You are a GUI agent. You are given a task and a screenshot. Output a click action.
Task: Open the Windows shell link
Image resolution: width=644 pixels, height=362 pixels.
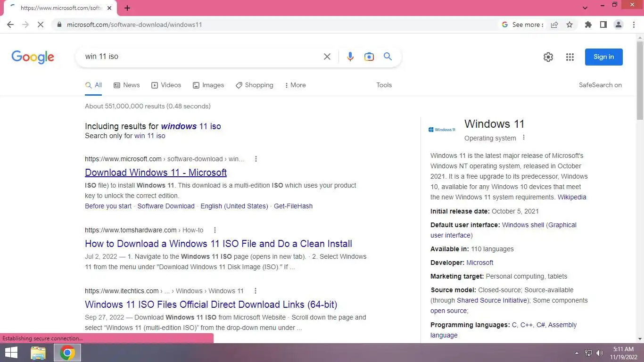(523, 225)
